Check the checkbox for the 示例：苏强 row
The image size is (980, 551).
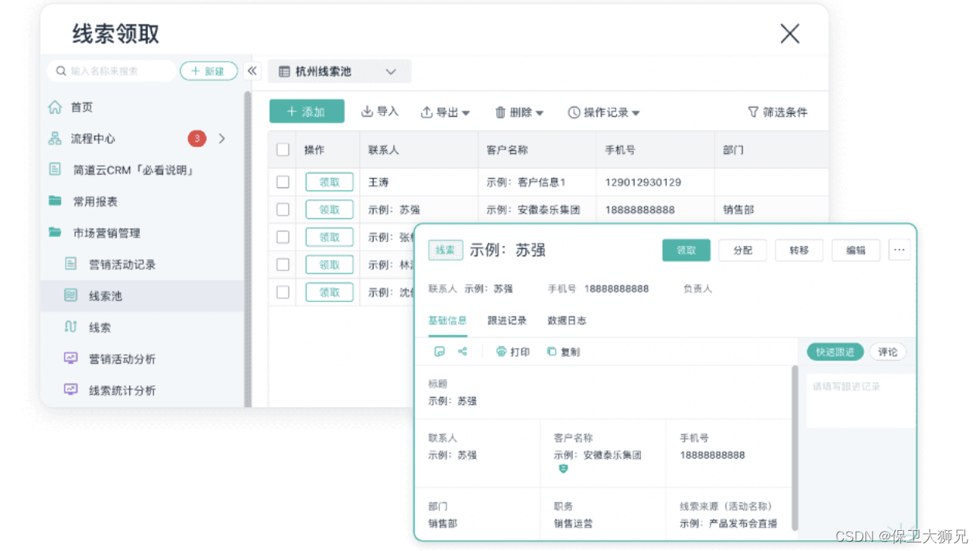click(283, 209)
